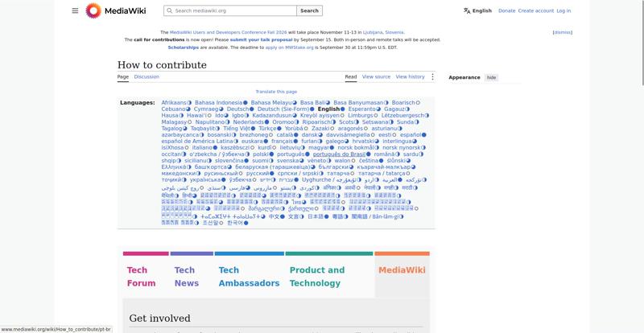Screen dimensions: 644x333
Task: Dismiss the conference banner notice
Action: [x=562, y=32]
